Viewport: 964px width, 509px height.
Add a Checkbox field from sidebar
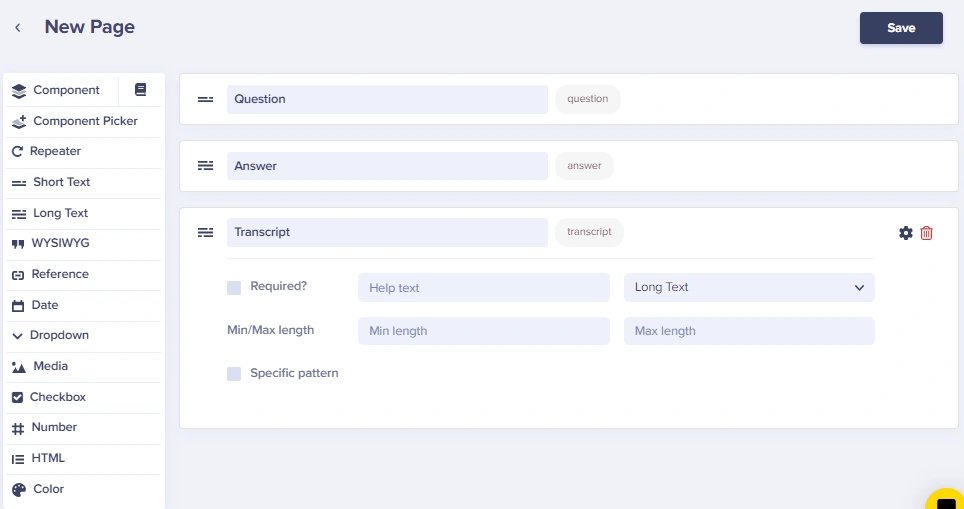(84, 397)
